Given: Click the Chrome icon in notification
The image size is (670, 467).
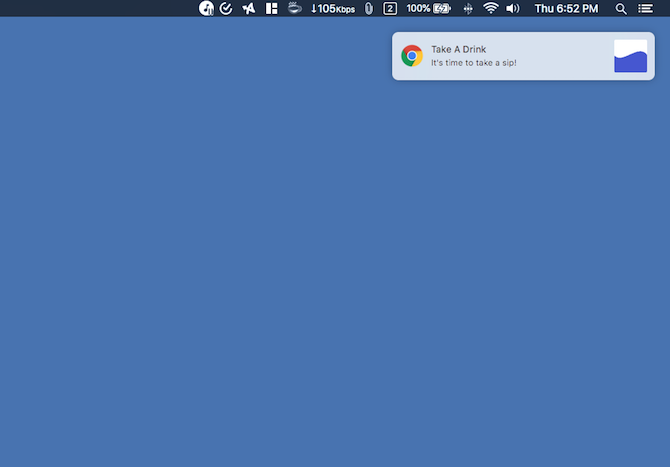Looking at the screenshot, I should 412,56.
